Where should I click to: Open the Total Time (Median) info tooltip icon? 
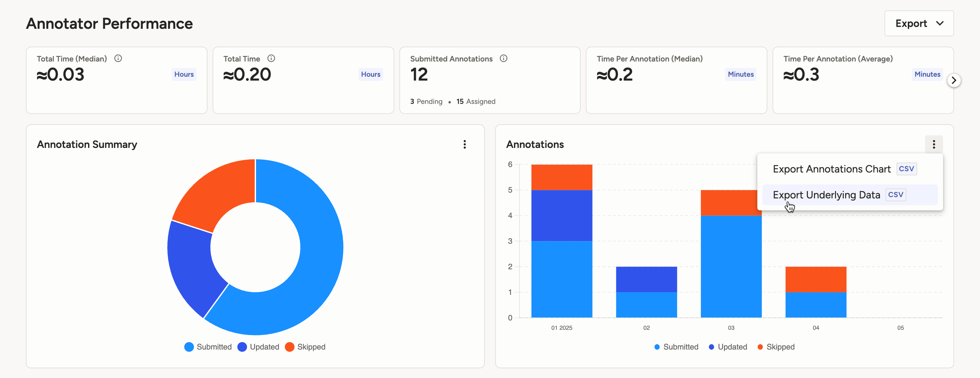[118, 58]
